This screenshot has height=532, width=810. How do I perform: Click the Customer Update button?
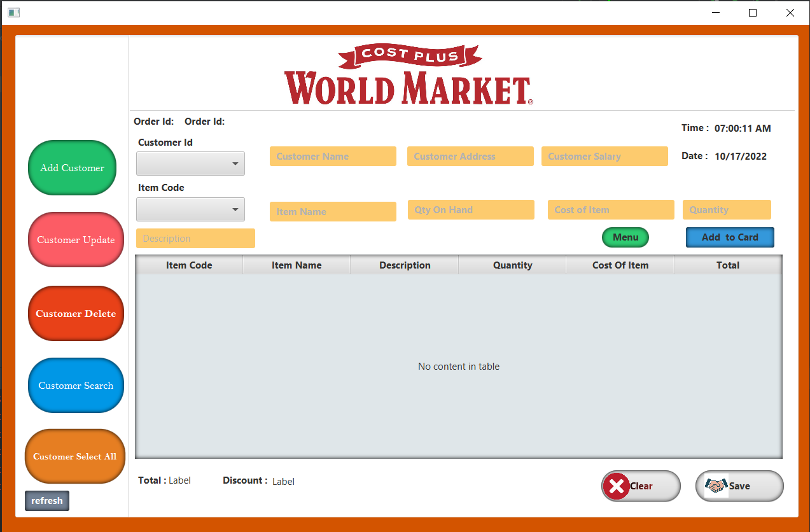tap(76, 240)
